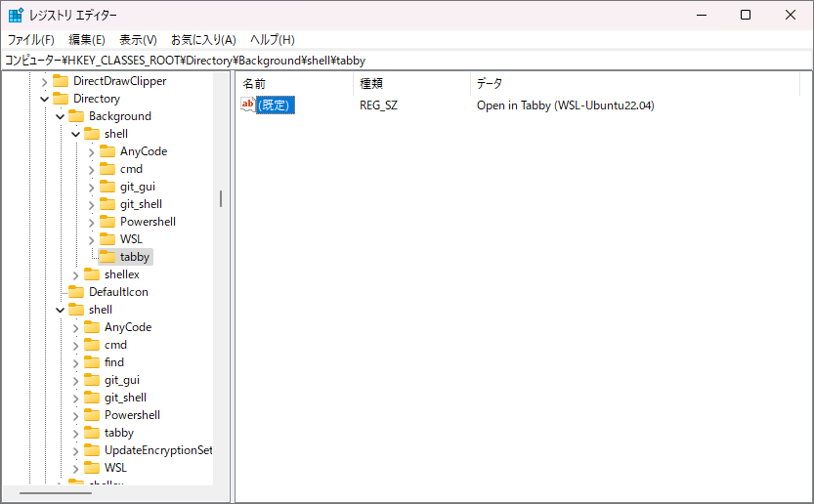Click the tree pane vertical scrollbar thumb

(x=221, y=199)
